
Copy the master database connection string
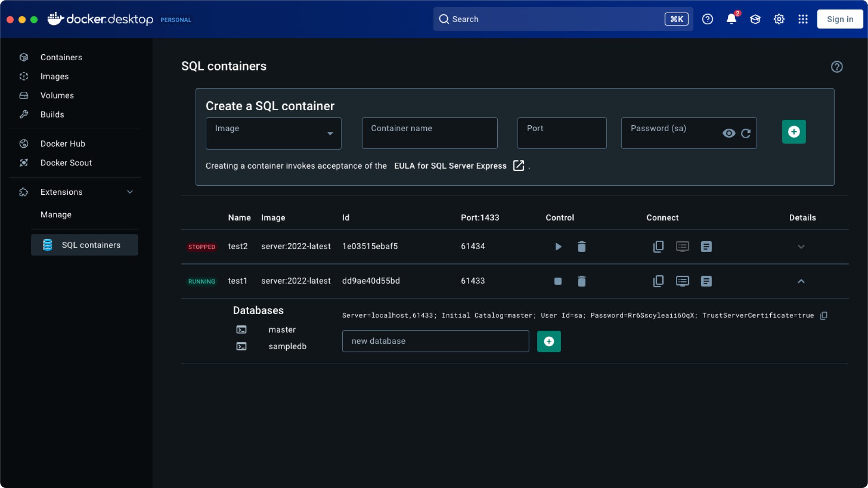coord(823,315)
